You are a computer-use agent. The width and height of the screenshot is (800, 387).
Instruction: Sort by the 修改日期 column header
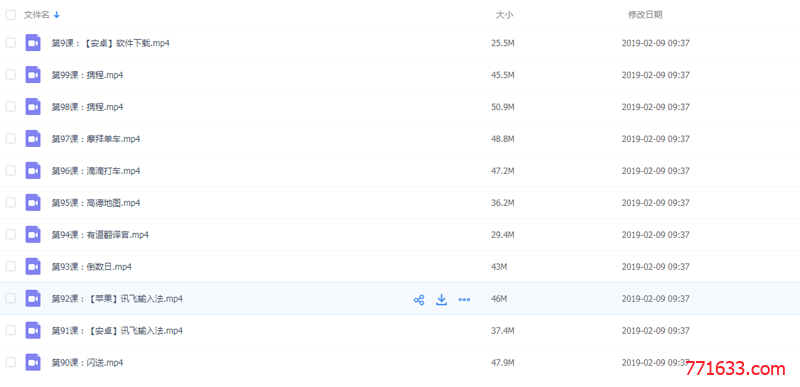(645, 15)
